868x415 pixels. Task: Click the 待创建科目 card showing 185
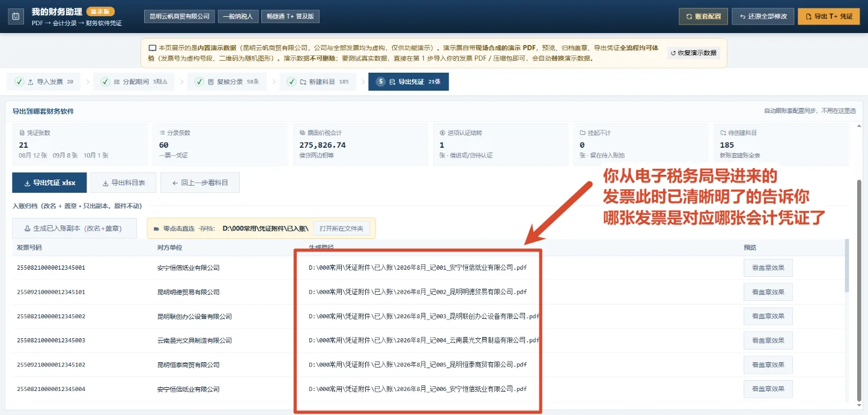[781, 144]
